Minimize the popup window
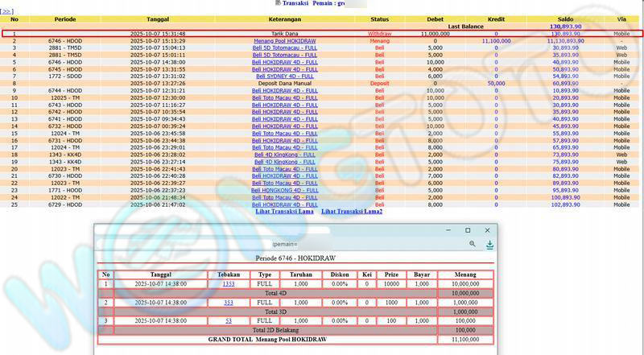 point(449,230)
